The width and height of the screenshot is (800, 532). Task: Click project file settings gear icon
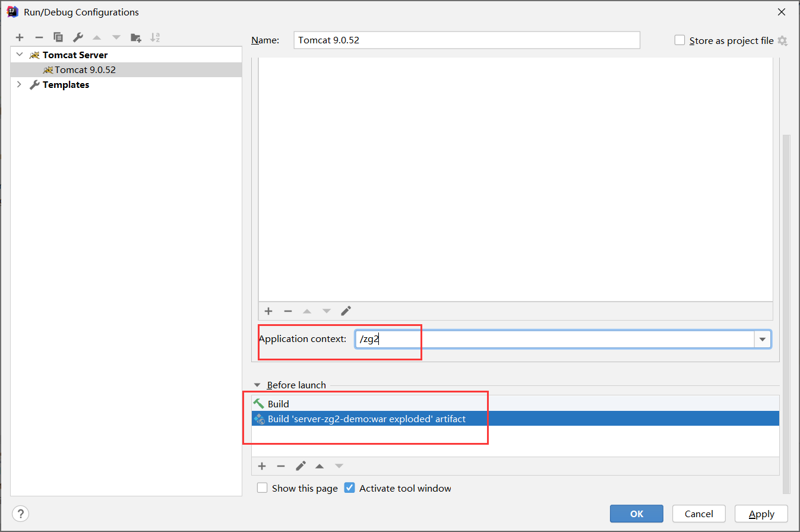click(x=782, y=41)
